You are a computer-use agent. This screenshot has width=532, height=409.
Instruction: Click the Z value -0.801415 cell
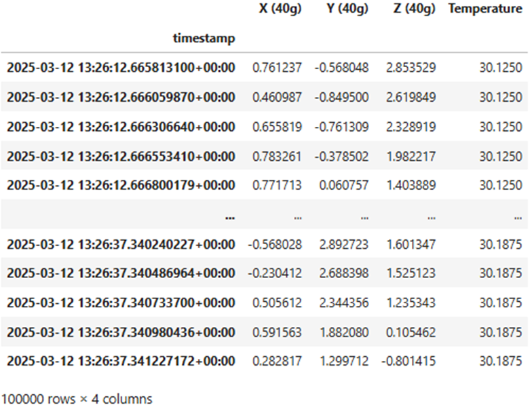pyautogui.click(x=409, y=362)
